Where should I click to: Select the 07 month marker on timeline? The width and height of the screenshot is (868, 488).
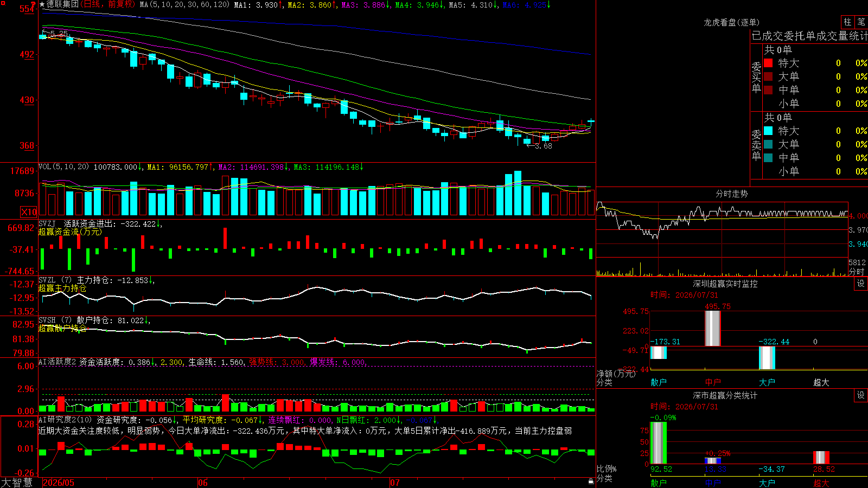[x=395, y=483]
